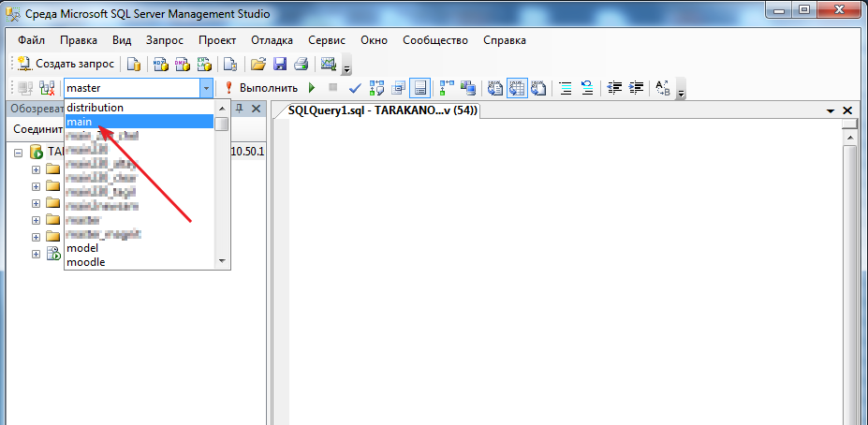Select main database in dropdown list

click(140, 121)
